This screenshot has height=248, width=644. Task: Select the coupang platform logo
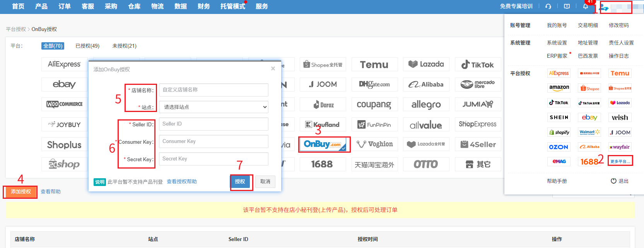click(374, 104)
